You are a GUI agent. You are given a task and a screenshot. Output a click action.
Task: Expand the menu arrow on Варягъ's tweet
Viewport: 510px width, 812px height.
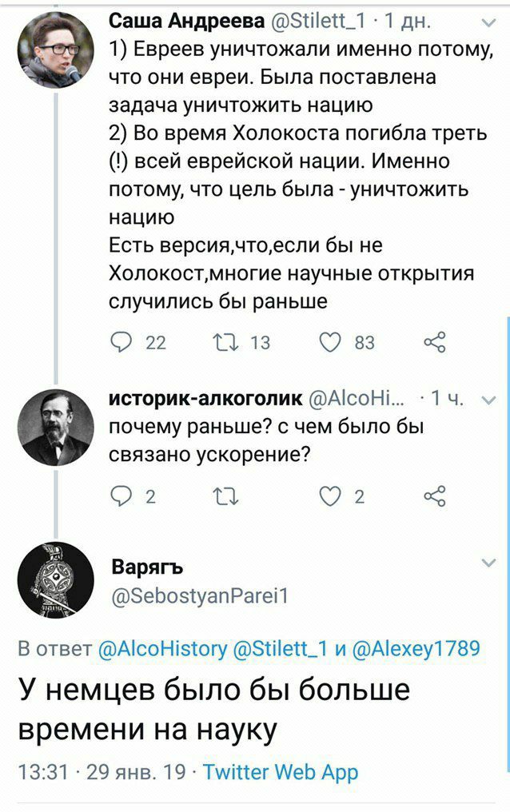[488, 564]
